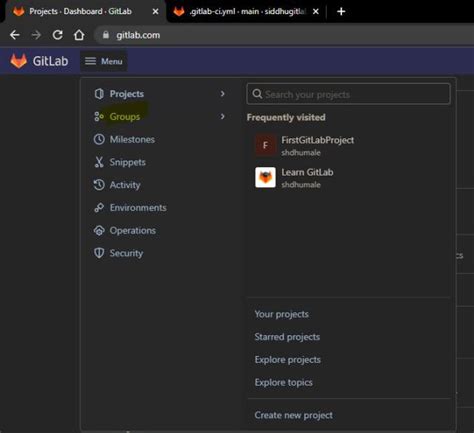Open Explore projects link

(287, 360)
